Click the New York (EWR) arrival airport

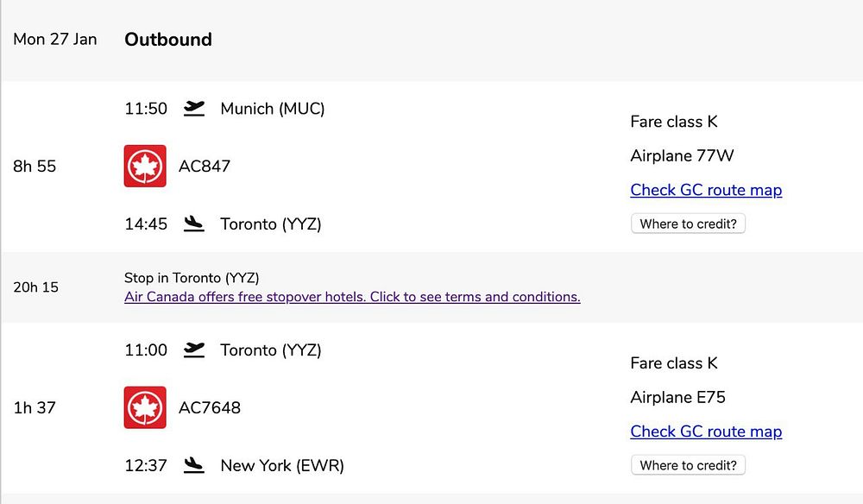tap(282, 466)
